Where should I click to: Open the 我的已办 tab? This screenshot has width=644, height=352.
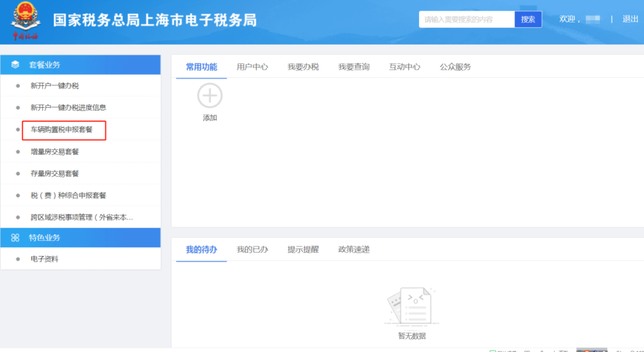pos(252,250)
